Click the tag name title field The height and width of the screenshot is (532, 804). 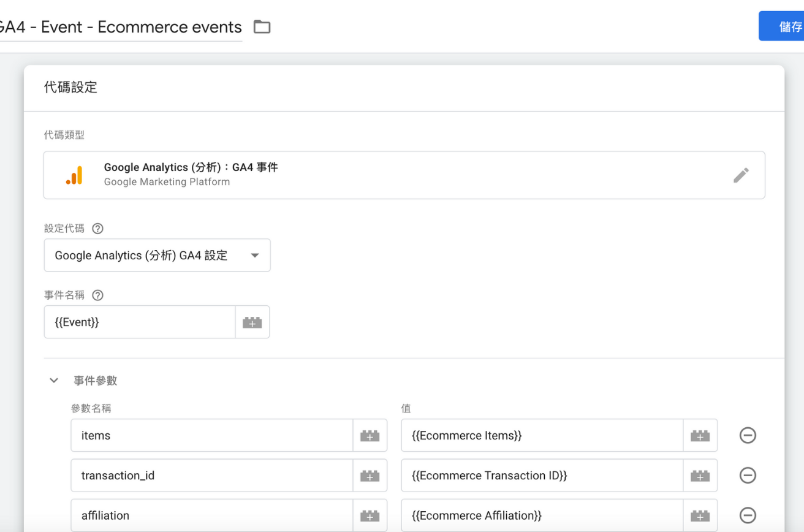119,27
